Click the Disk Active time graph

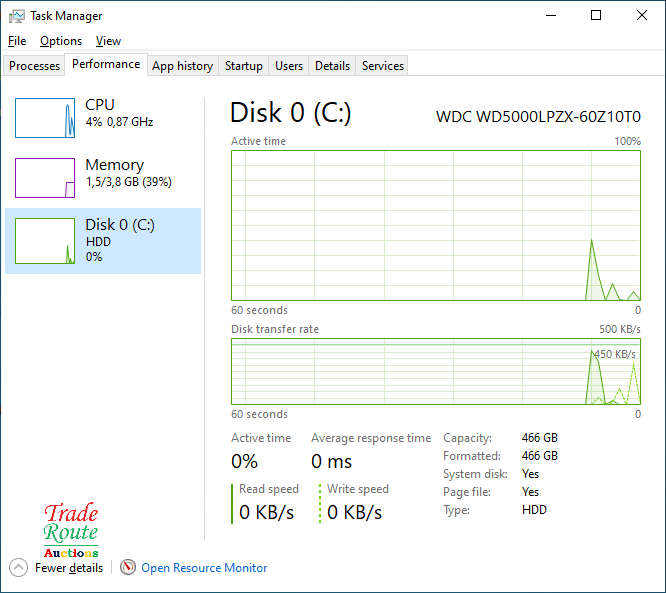tap(436, 225)
